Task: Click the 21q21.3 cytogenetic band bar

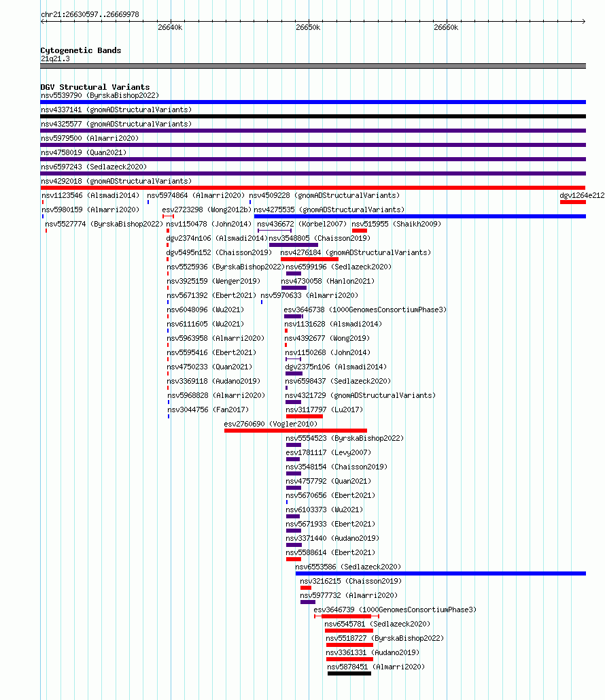Action: coord(313,66)
